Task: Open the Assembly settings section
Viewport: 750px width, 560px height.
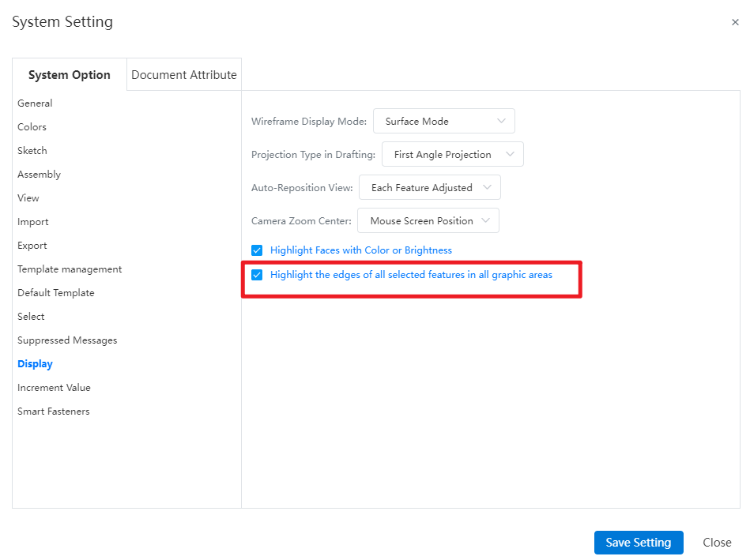Action: (39, 175)
